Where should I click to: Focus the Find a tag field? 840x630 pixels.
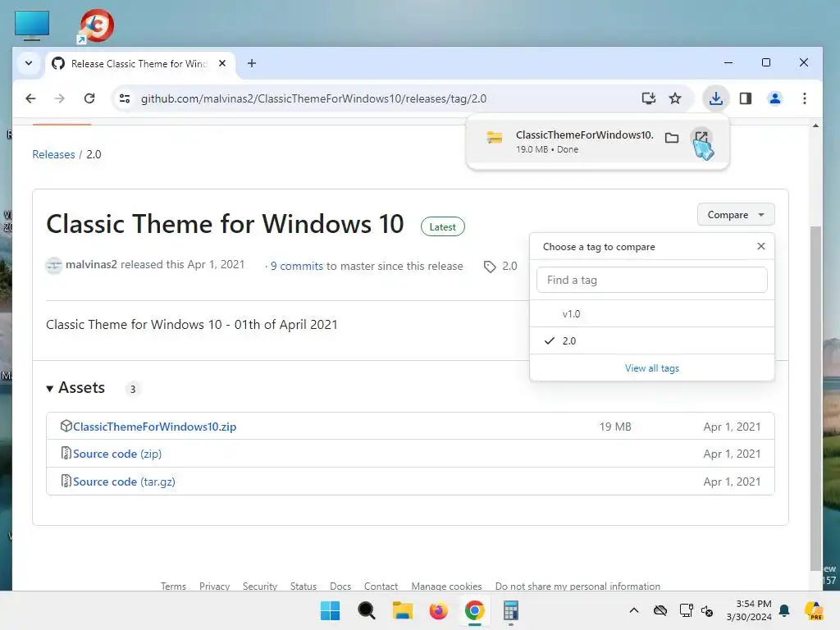651,280
